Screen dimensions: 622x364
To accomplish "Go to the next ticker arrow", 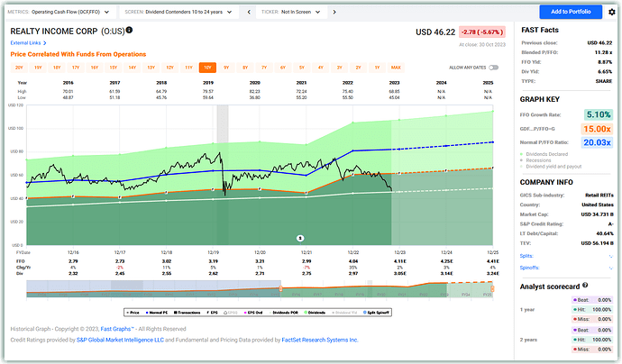I will point(334,12).
